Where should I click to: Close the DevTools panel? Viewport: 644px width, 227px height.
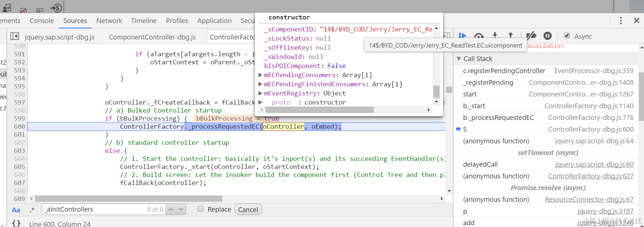(x=637, y=20)
